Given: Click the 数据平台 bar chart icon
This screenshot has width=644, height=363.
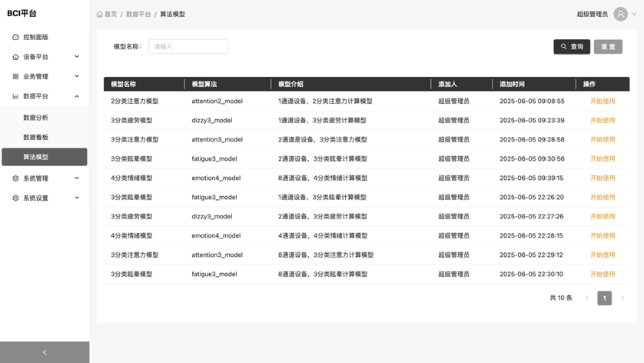Looking at the screenshot, I should pyautogui.click(x=15, y=97).
